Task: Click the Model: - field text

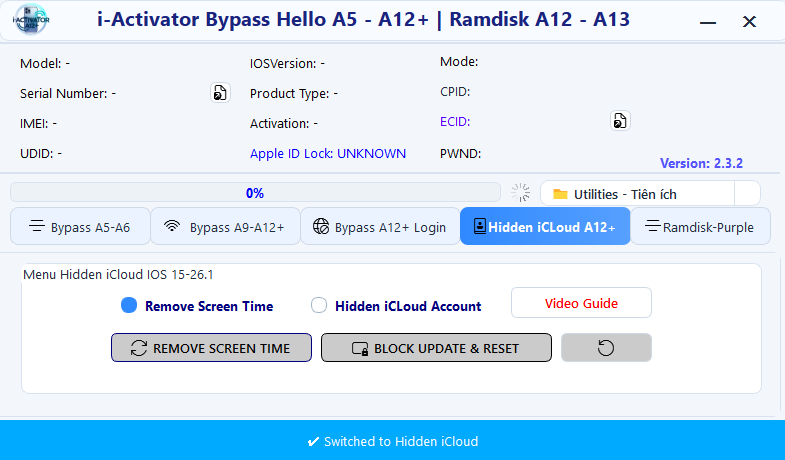Action: (45, 64)
